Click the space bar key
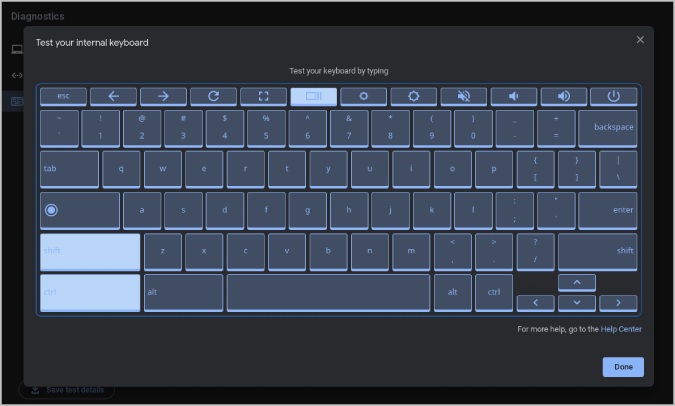 (328, 292)
